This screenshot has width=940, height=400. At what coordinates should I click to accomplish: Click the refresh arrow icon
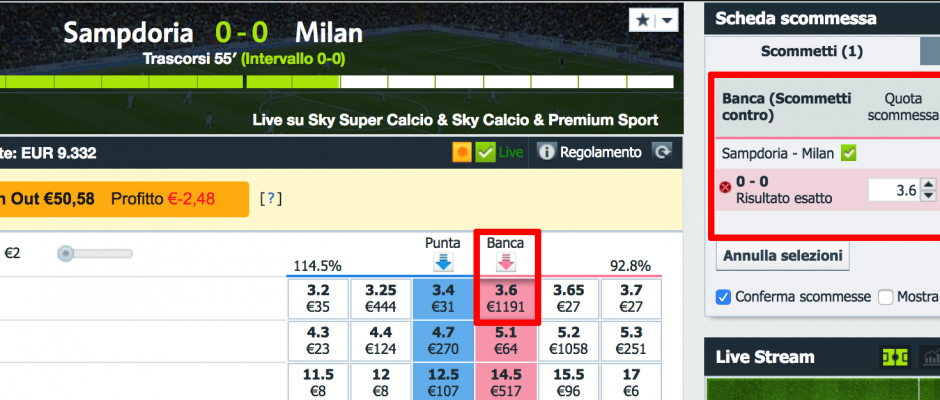[662, 153]
